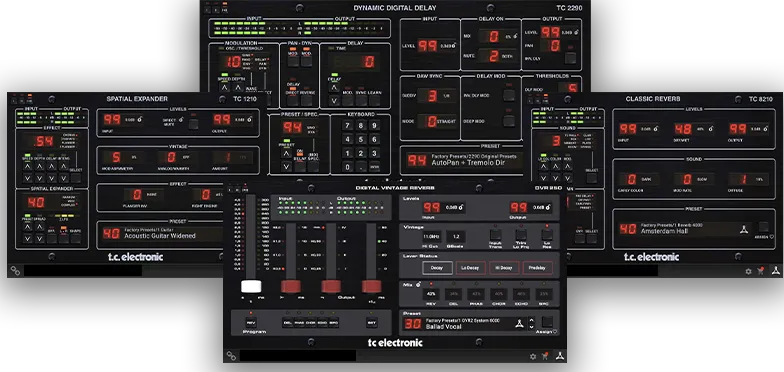
Task: Click the Assign button in DVR 250 Preset
Action: tap(548, 322)
